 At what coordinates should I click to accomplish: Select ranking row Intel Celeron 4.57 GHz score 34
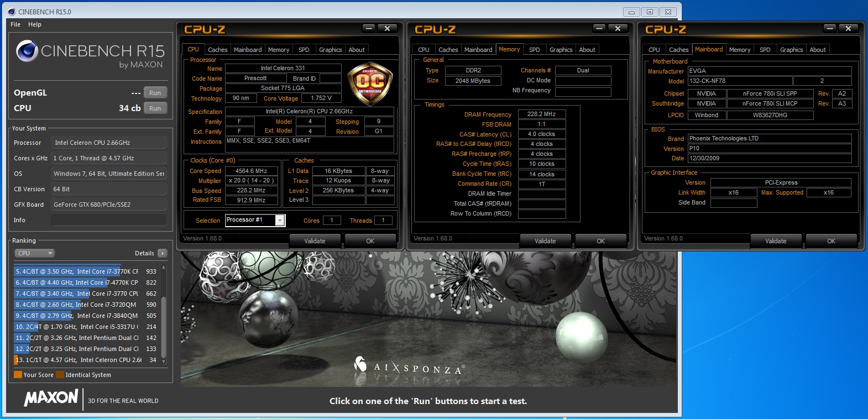pos(86,360)
